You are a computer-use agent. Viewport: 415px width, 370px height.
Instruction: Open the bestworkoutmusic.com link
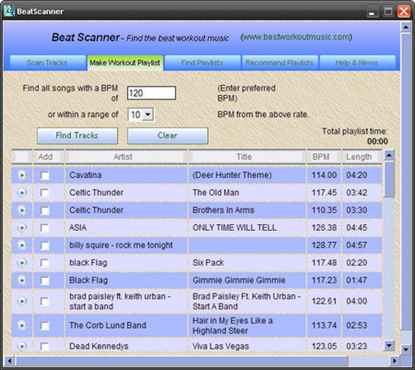296,37
